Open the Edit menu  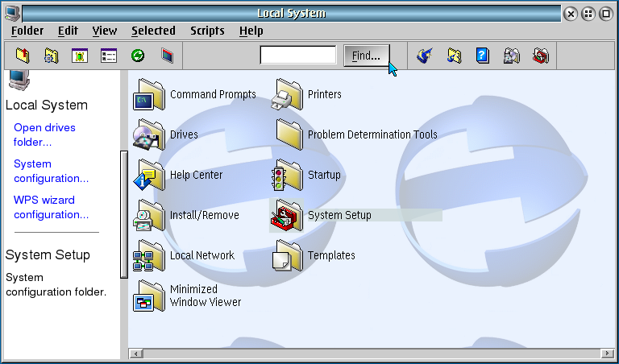pos(68,31)
